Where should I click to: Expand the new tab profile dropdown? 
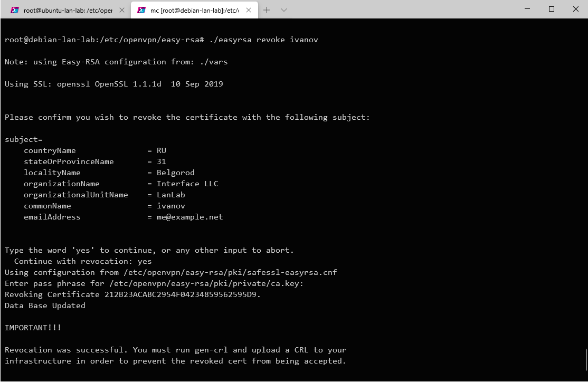point(284,10)
